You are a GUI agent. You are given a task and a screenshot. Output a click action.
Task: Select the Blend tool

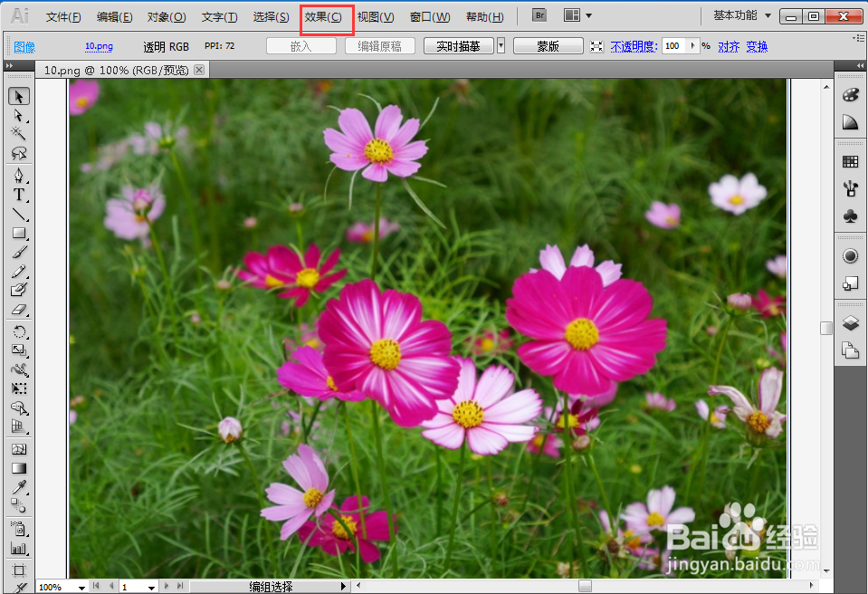pyautogui.click(x=19, y=506)
